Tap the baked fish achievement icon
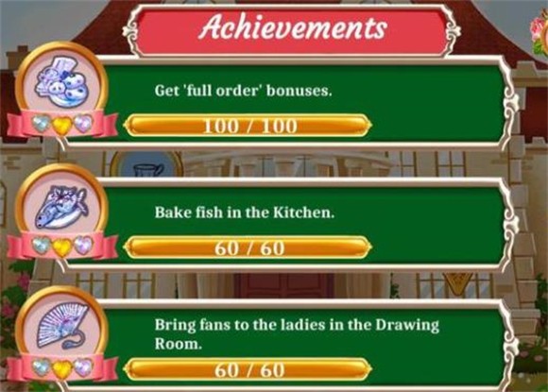The width and height of the screenshot is (548, 392). click(61, 207)
